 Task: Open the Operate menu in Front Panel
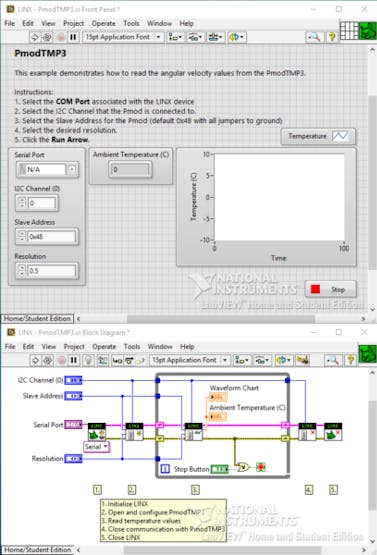click(103, 23)
